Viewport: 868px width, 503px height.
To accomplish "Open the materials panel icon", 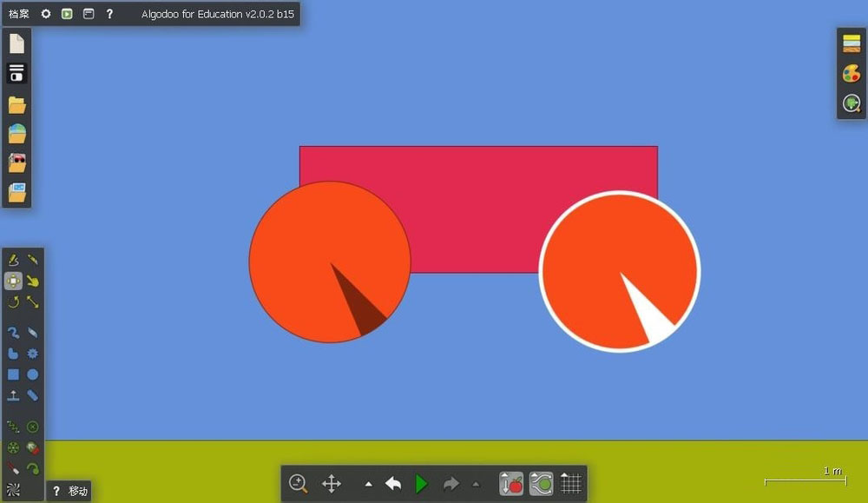I will (852, 43).
